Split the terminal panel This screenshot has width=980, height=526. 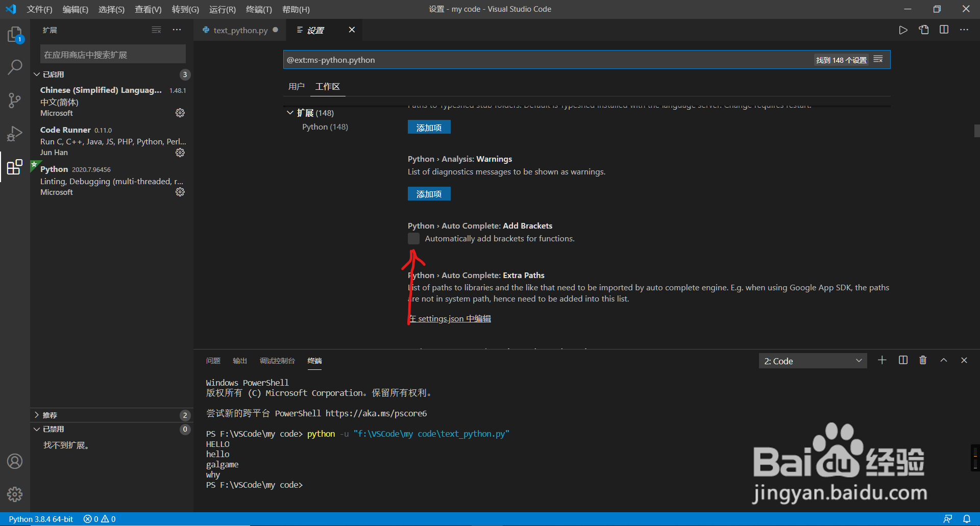pos(903,360)
